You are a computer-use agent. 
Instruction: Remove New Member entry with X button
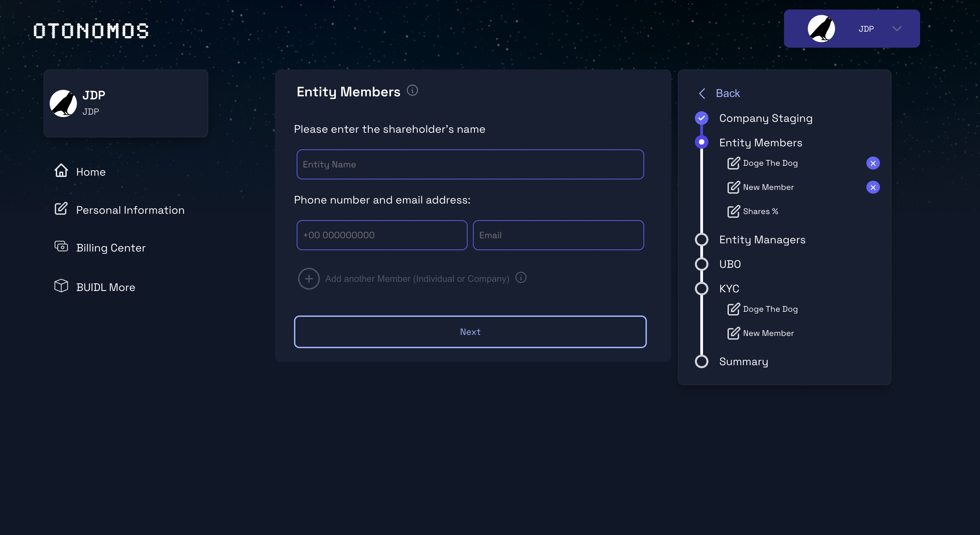tap(873, 187)
